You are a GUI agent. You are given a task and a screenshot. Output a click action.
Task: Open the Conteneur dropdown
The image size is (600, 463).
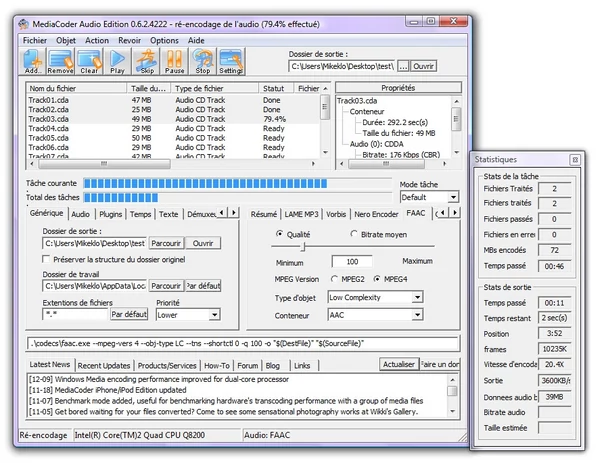pos(417,315)
